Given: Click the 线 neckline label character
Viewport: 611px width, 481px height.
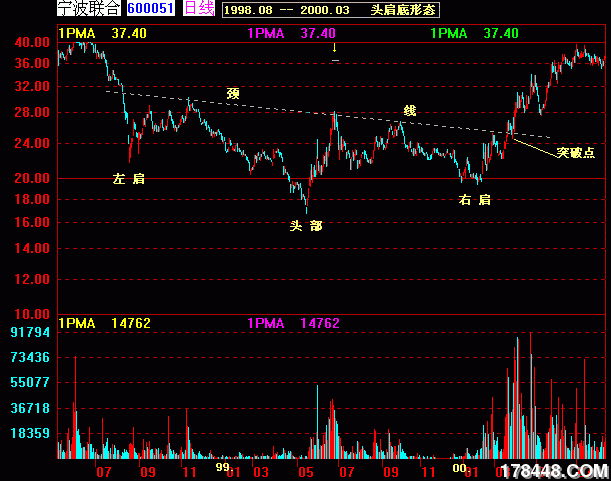Looking at the screenshot, I should [x=409, y=110].
